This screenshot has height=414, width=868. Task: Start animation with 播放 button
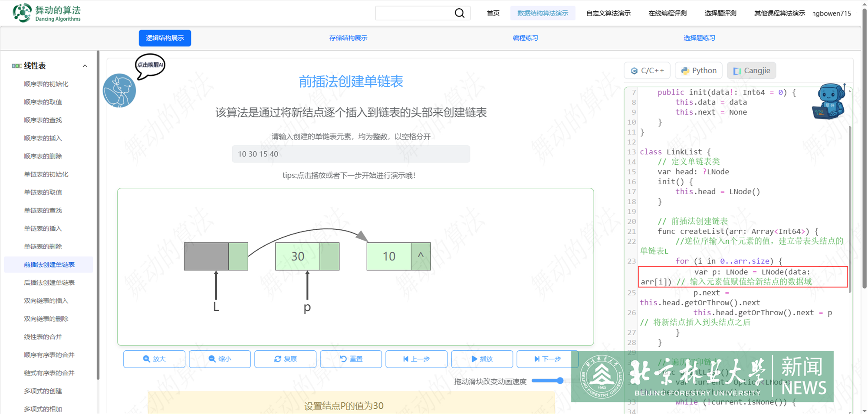click(x=482, y=359)
